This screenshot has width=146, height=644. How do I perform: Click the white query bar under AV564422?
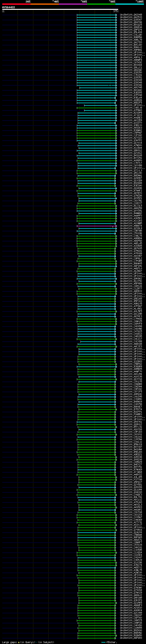60,10
